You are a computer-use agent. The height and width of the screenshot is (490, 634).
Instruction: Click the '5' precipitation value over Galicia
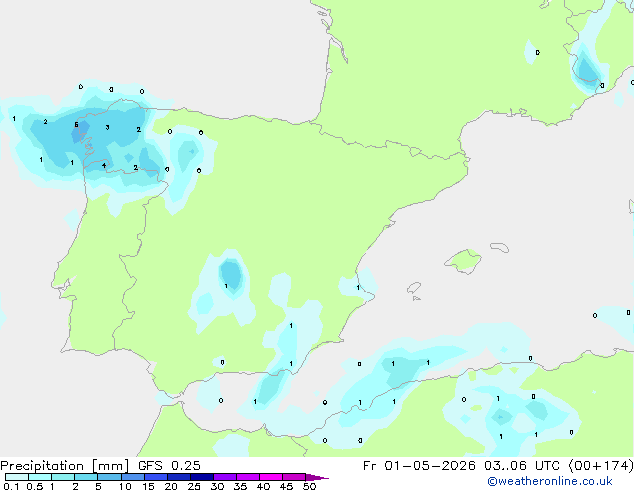pos(76,125)
